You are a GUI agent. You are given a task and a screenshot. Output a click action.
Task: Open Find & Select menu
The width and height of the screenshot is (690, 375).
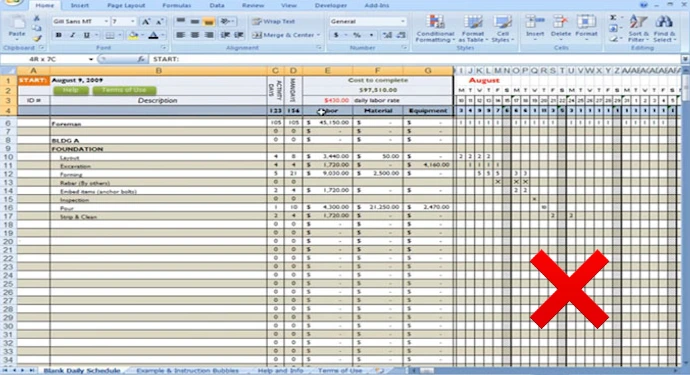point(664,28)
